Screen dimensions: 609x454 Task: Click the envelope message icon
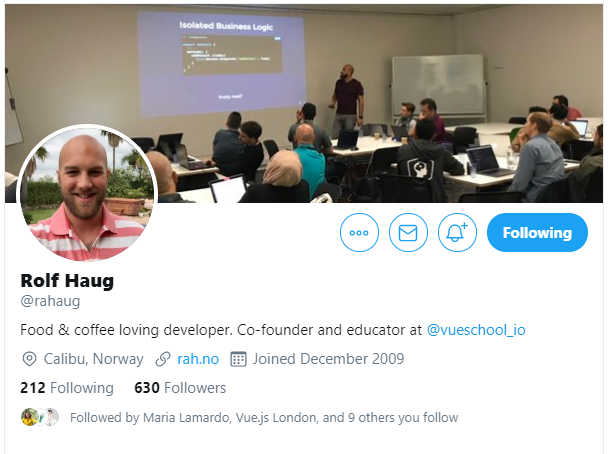[x=408, y=233]
